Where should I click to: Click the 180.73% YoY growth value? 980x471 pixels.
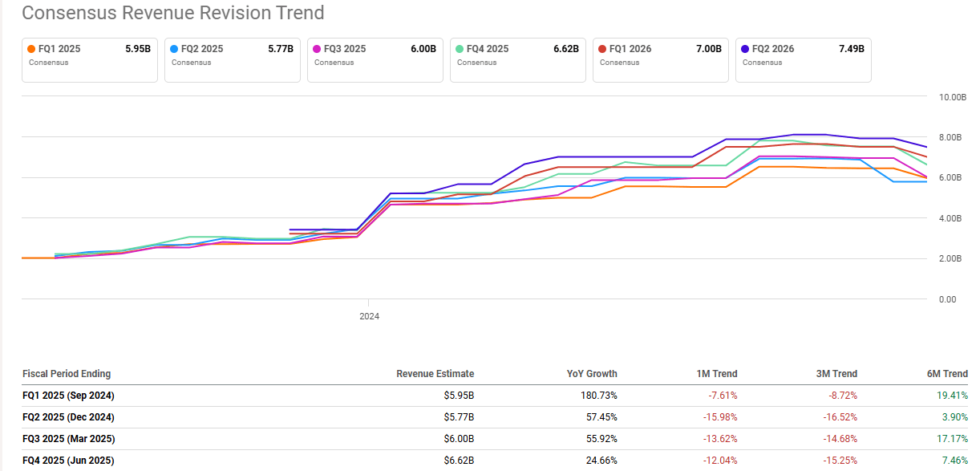[x=600, y=396]
